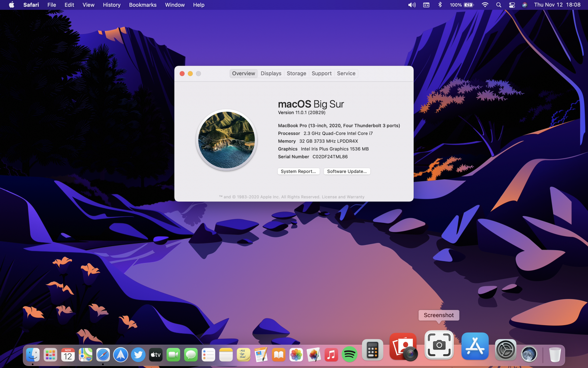Image resolution: width=588 pixels, height=368 pixels.
Task: Open System Preferences gear icon
Action: (x=505, y=350)
